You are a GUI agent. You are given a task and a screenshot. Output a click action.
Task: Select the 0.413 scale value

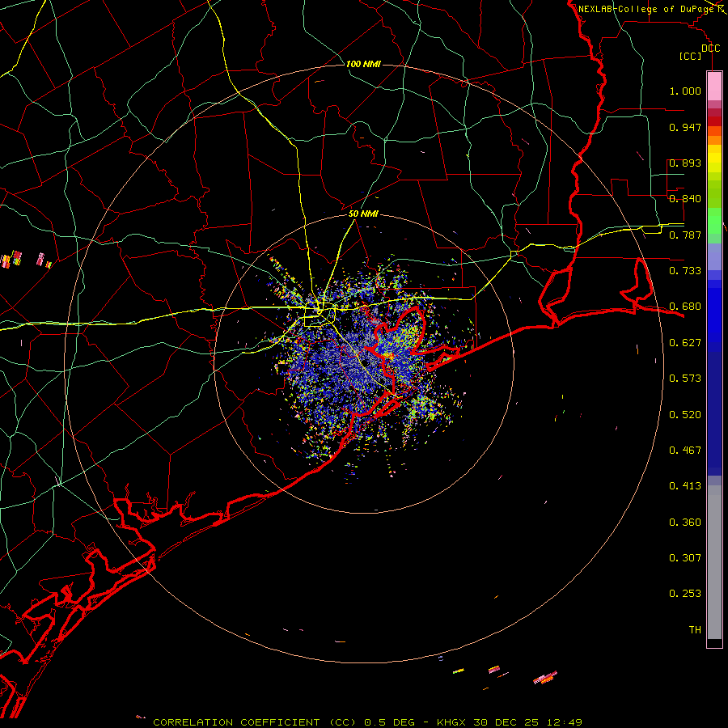(685, 486)
